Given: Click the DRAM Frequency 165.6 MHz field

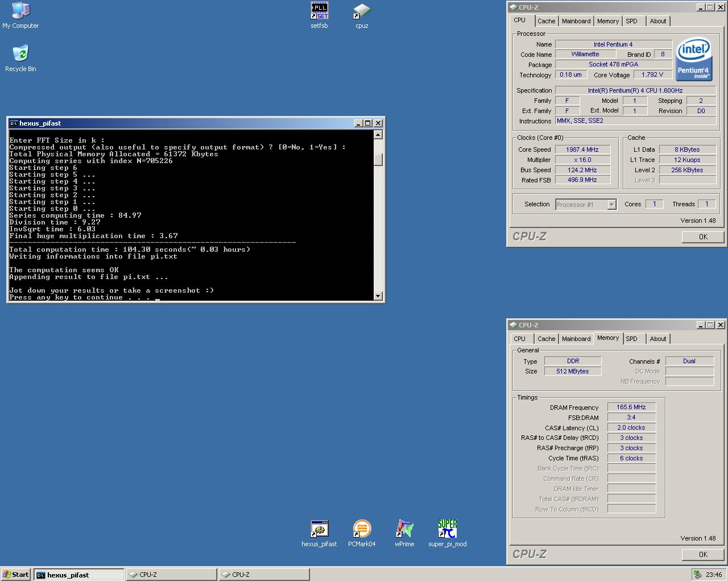Looking at the screenshot, I should [631, 407].
